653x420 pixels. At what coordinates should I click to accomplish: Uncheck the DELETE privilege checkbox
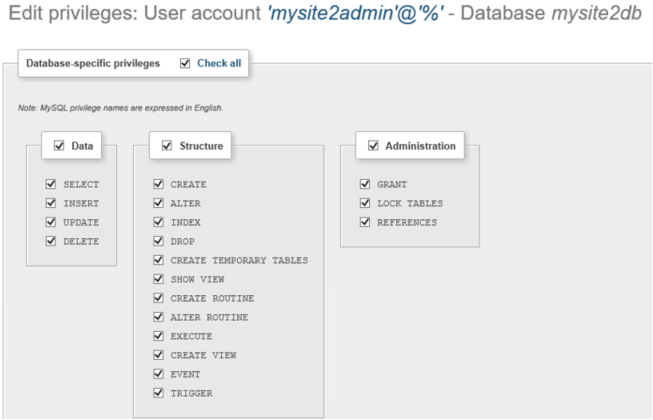(49, 241)
